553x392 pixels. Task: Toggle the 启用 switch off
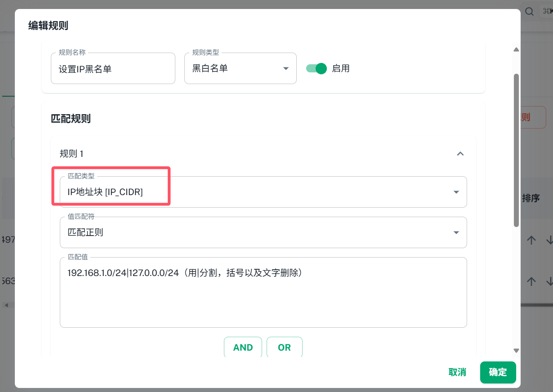[317, 68]
